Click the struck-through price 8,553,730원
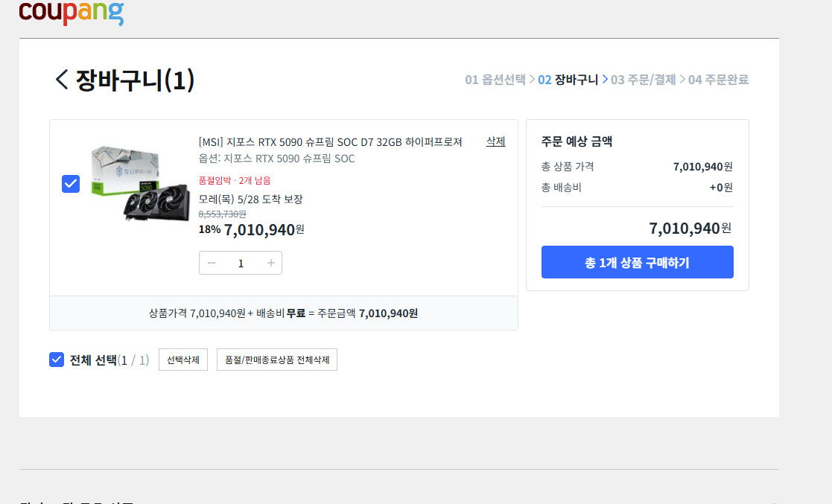 click(222, 214)
